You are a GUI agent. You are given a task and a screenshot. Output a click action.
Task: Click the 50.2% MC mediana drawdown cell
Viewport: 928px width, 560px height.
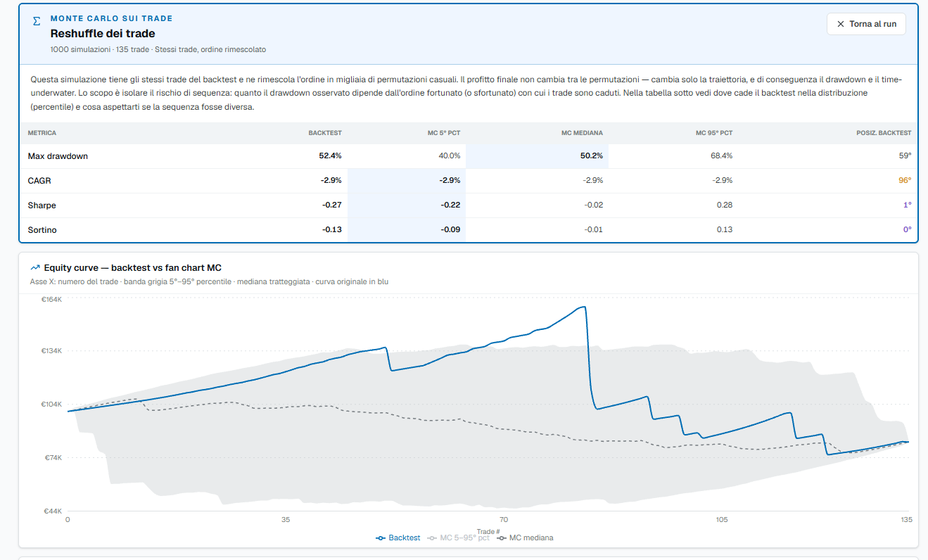pos(591,156)
